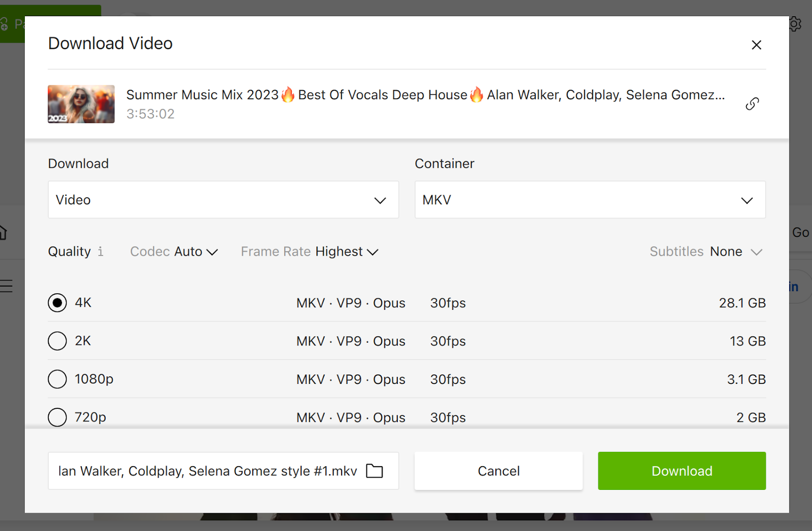Open the Download type dropdown showing Video
The width and height of the screenshot is (812, 531).
click(223, 200)
